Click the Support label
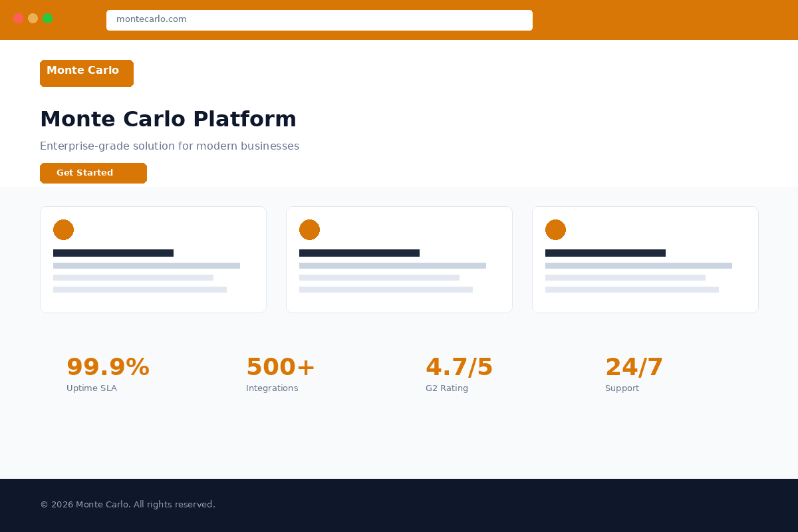 click(x=622, y=388)
